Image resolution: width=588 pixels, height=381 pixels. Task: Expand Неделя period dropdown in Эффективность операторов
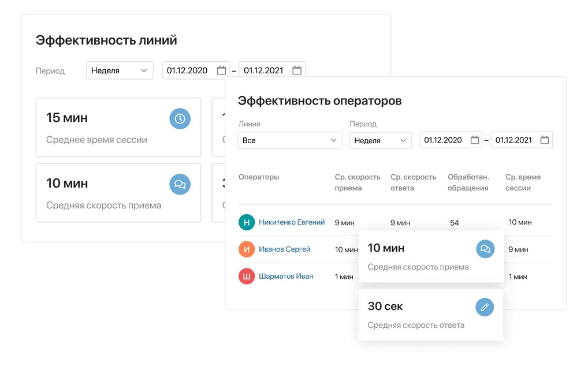point(381,140)
